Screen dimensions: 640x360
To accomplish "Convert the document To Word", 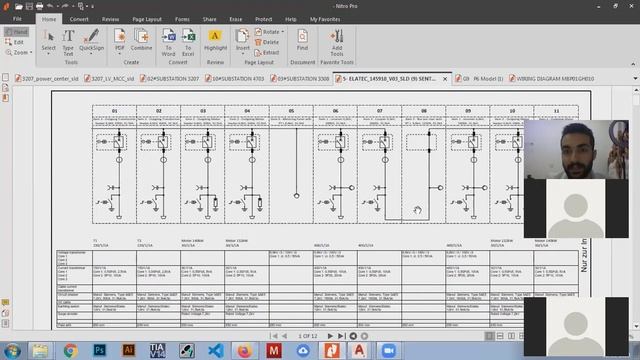I will pos(168,42).
